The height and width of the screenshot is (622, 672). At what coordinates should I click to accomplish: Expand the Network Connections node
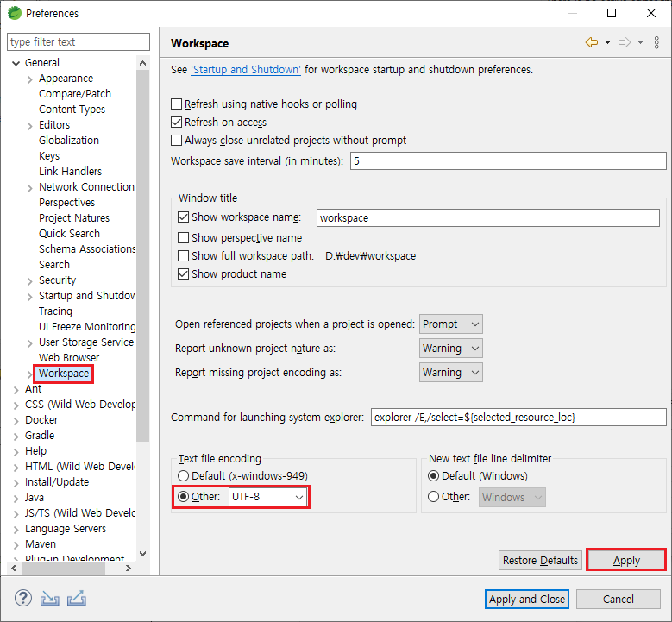point(29,188)
